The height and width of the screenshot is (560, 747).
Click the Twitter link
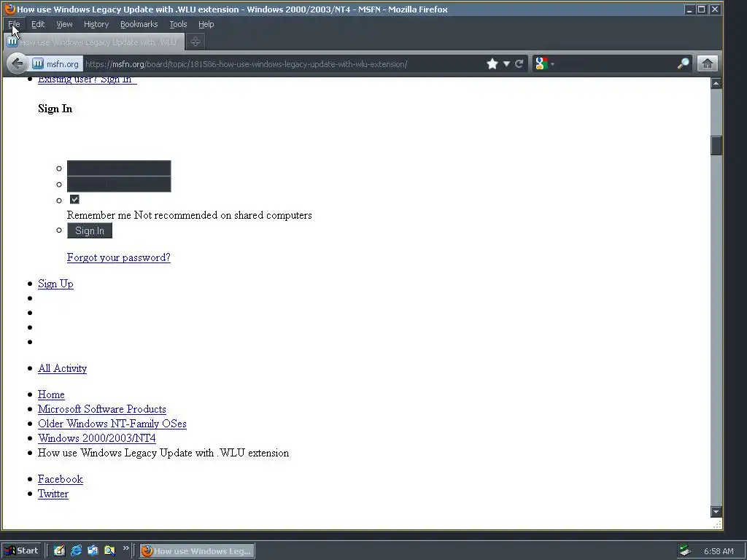click(53, 494)
